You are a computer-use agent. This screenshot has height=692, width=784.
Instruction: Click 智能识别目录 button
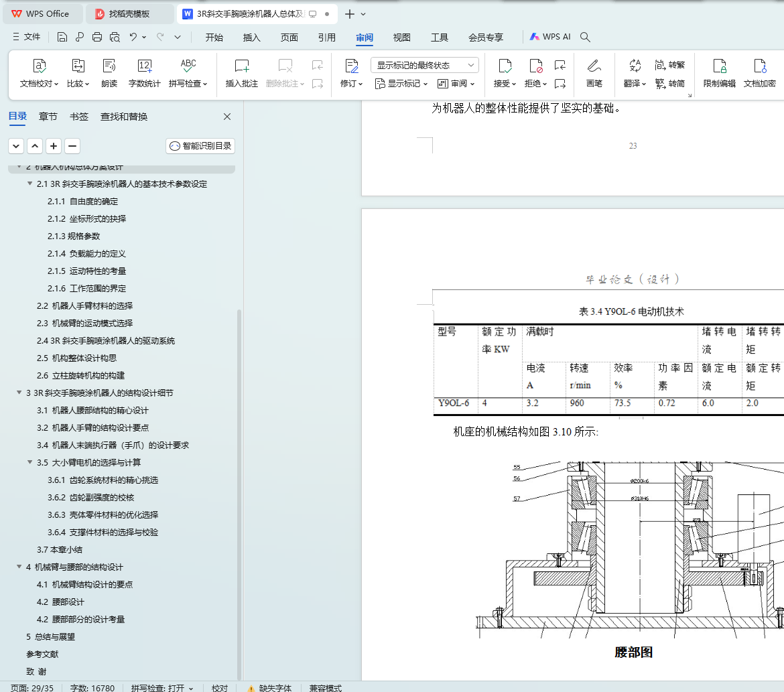[x=200, y=146]
